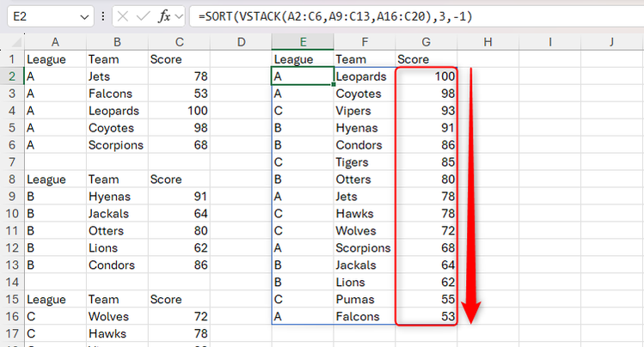Click the Enter checkmark icon in formula bar
Screen dimensions: 644x347
(144, 16)
